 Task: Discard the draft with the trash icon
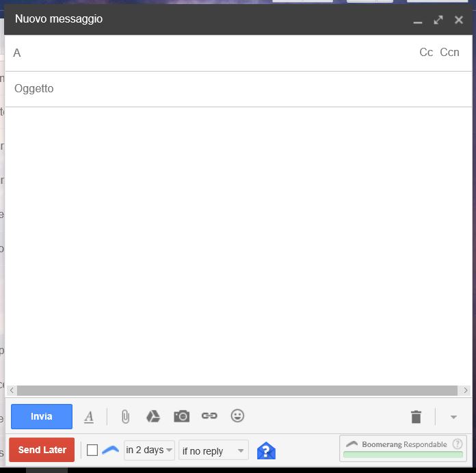pos(416,416)
